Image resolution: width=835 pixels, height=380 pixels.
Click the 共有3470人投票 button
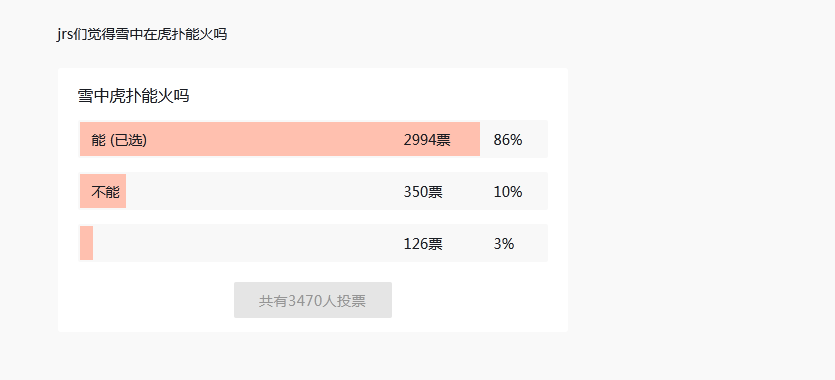coord(313,300)
